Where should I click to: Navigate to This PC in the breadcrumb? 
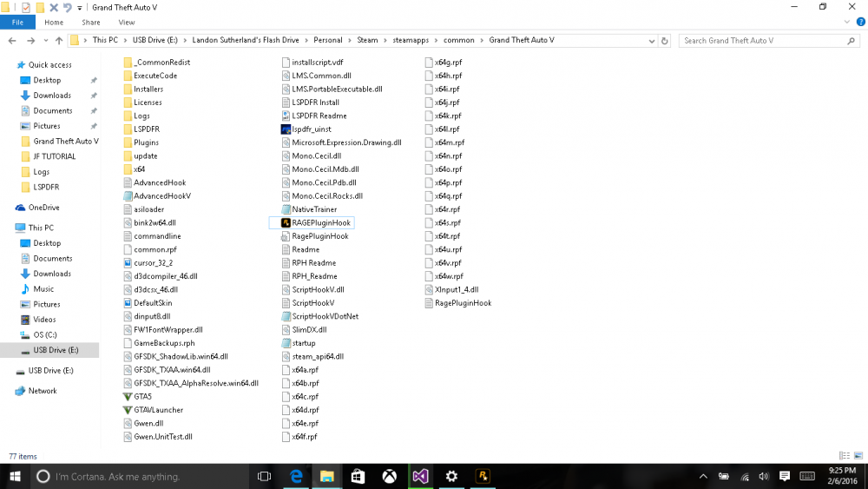coord(105,40)
